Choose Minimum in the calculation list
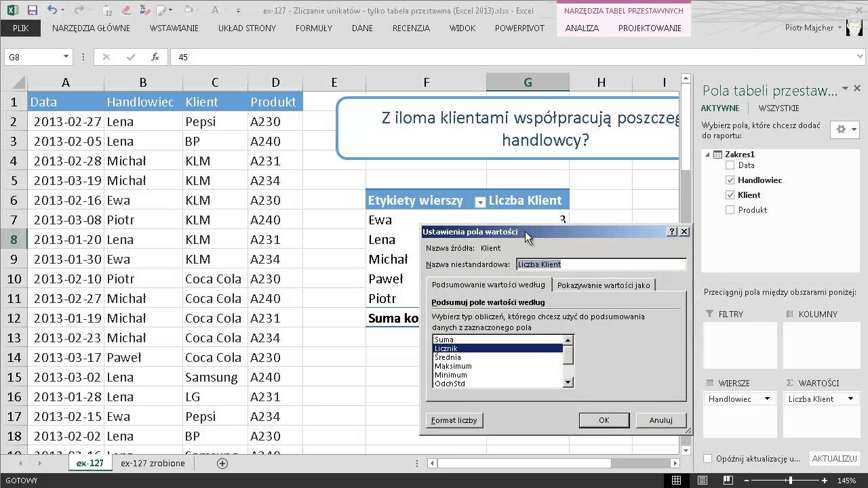The image size is (868, 488). (498, 375)
